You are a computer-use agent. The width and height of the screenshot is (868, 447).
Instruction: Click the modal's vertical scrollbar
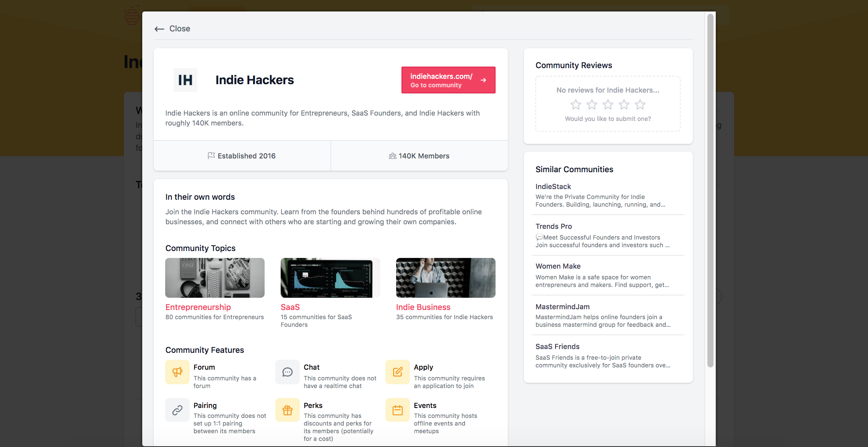pos(710,191)
